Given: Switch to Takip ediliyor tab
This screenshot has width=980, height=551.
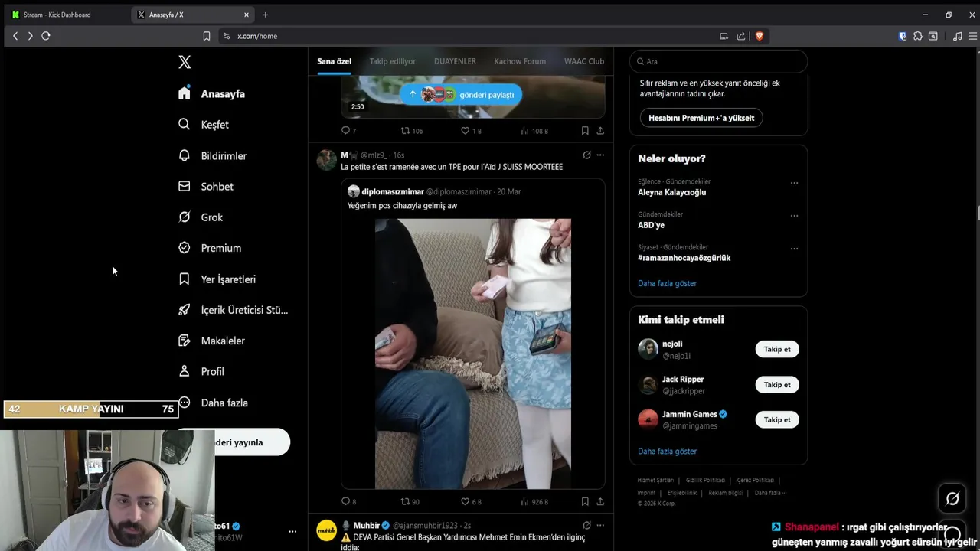Looking at the screenshot, I should tap(393, 61).
